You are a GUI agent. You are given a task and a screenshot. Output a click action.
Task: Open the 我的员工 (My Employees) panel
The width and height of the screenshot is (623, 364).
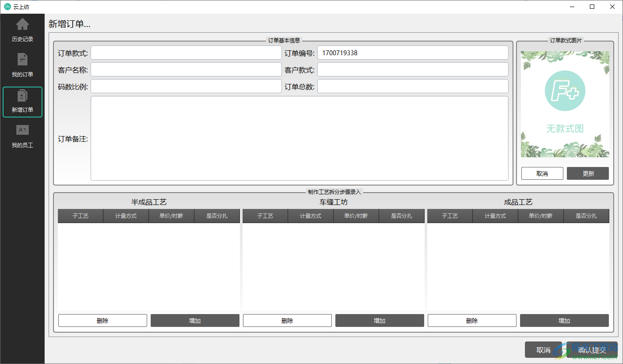(22, 136)
